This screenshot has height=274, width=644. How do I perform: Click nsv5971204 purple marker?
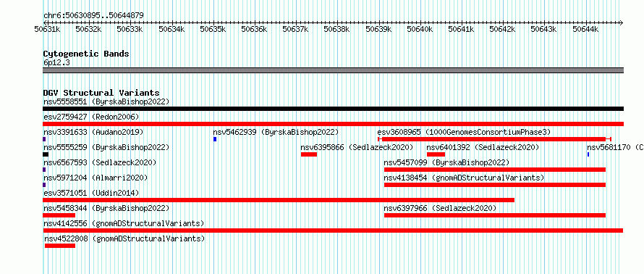(44, 185)
